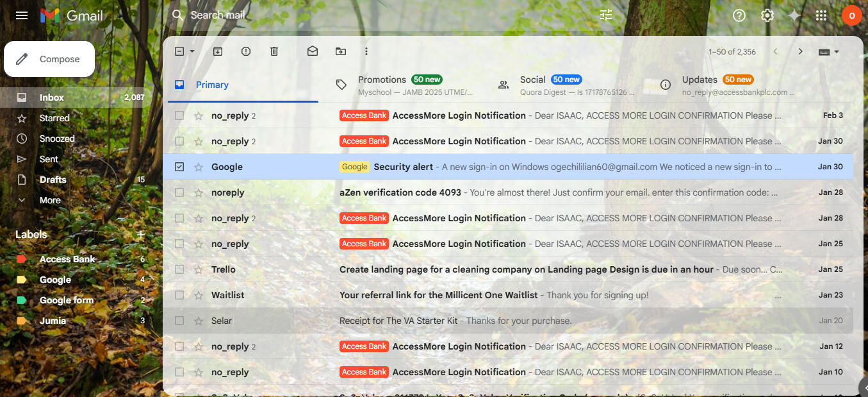Open Google apps grid
Screen dimensions: 868x397
(821, 15)
